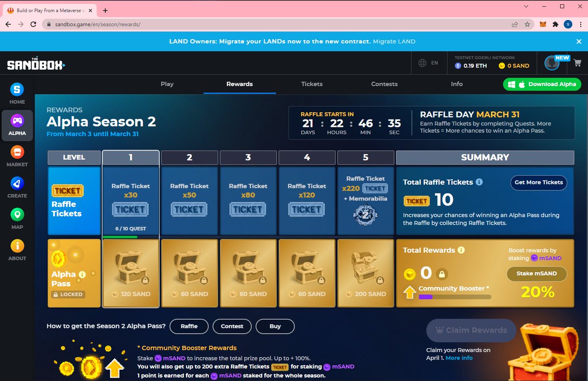Select Level 1 Raffle Ticket x30 card
Image resolution: width=588 pixels, height=381 pixels.
[x=131, y=201]
